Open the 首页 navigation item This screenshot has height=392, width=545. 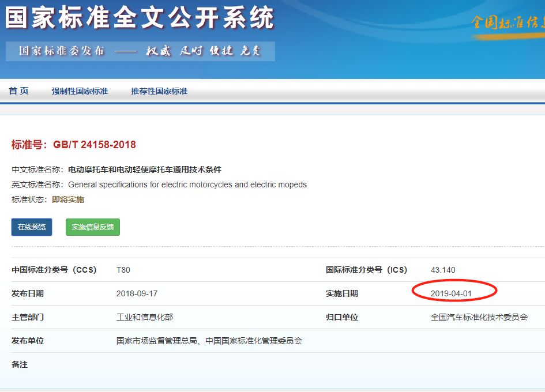coord(18,91)
